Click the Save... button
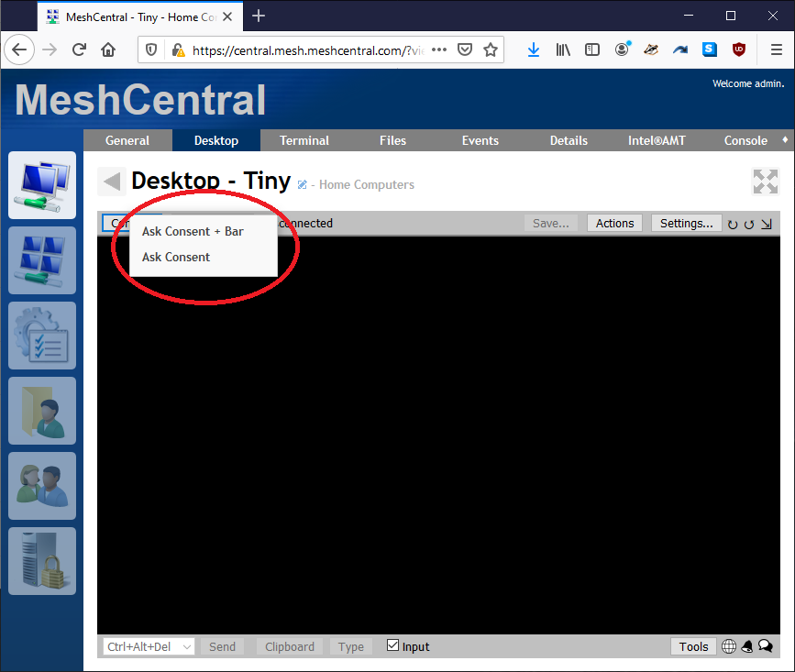Screen dimensions: 795x672 tap(550, 224)
